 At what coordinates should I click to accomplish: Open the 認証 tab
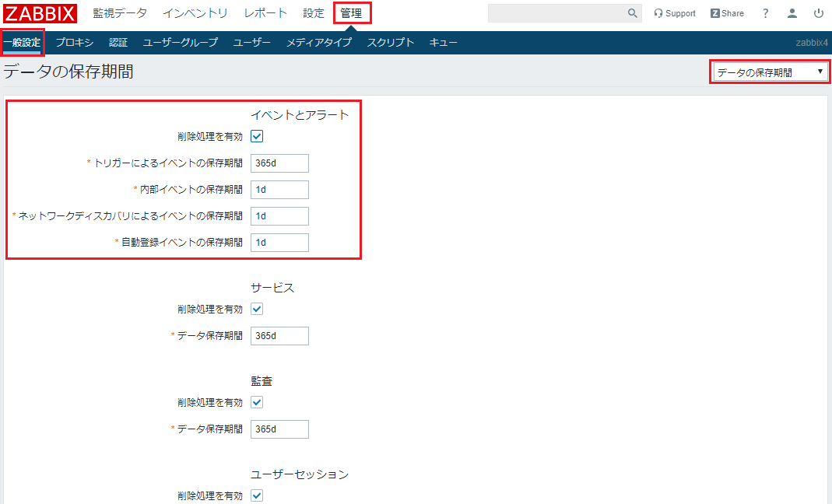pos(118,42)
